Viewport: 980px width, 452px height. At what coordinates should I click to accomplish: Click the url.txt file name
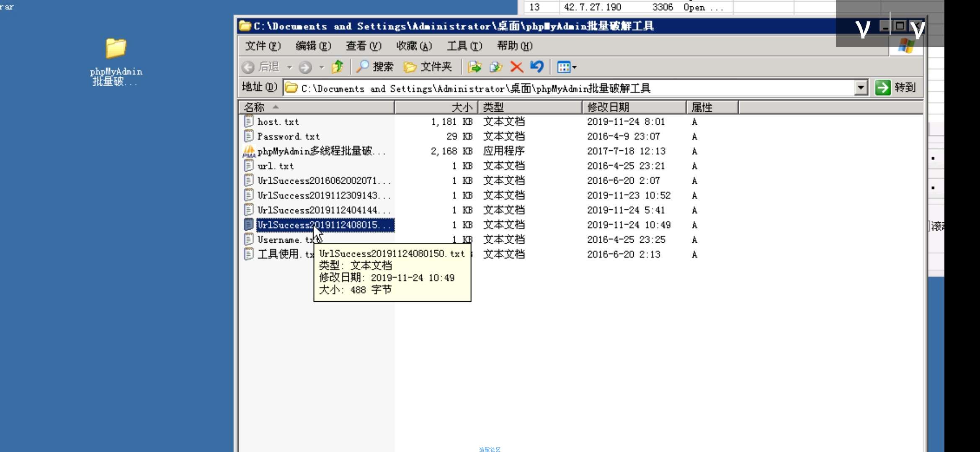click(x=276, y=166)
